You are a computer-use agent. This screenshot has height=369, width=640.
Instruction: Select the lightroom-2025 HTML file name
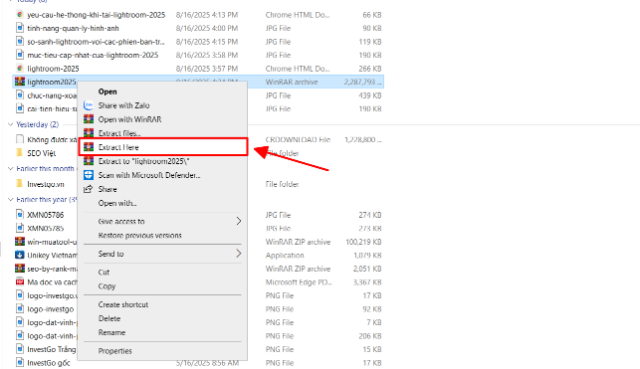[x=53, y=68]
